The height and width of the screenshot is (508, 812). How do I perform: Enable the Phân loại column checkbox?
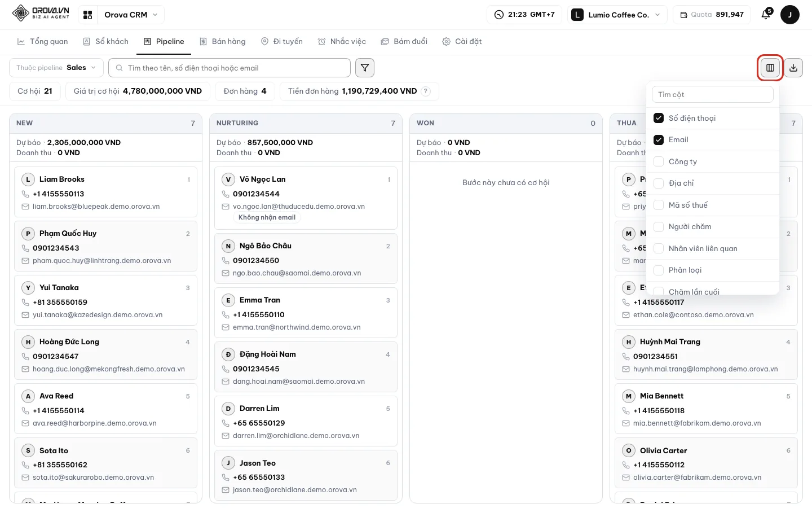click(659, 270)
